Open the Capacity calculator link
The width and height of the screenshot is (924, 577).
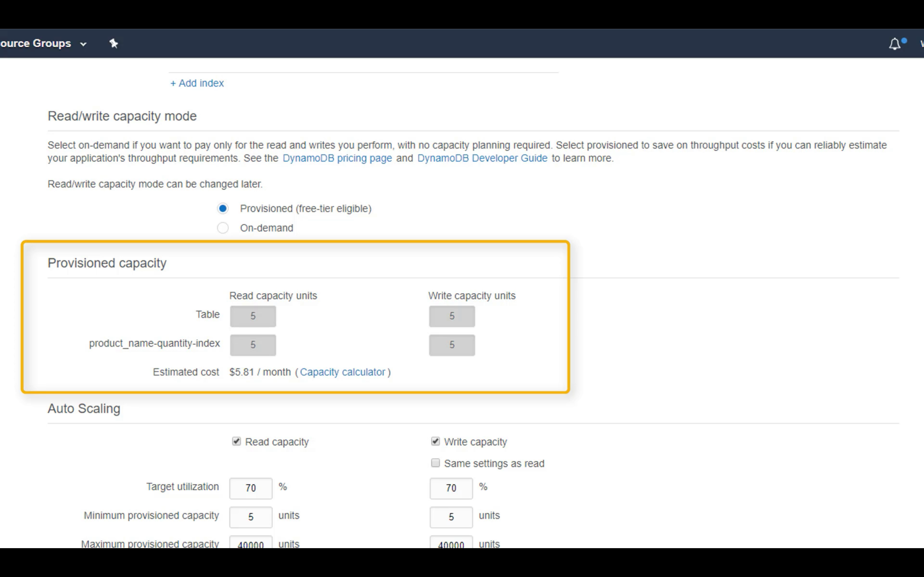pos(342,372)
